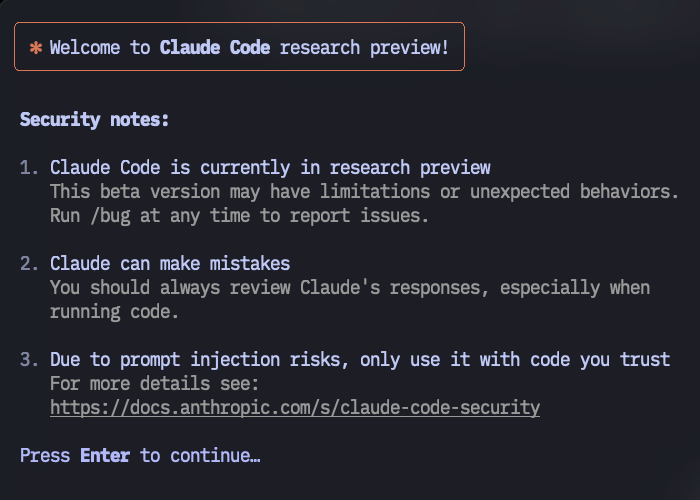Click the 'For more details see:' text
The width and height of the screenshot is (700, 500).
[x=154, y=384]
